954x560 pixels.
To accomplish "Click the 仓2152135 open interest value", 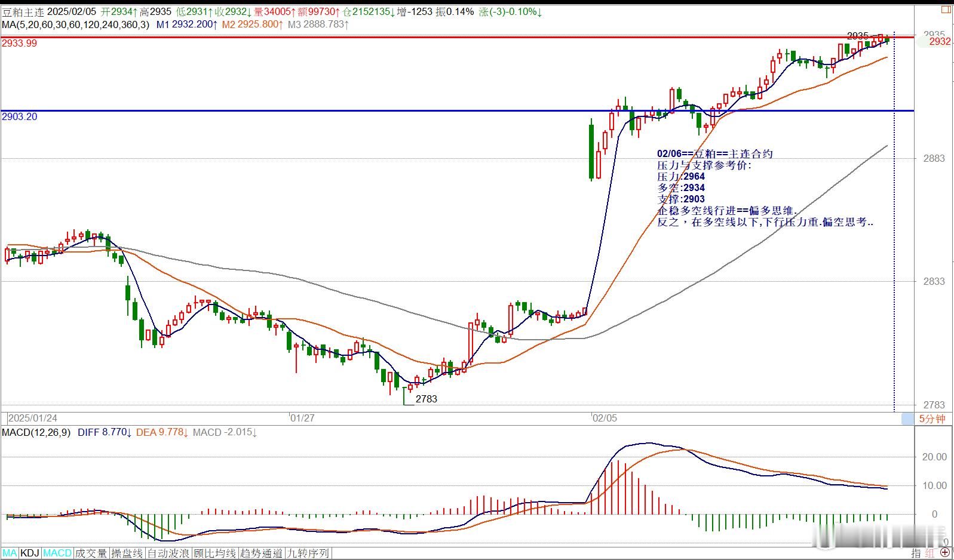I will [368, 12].
